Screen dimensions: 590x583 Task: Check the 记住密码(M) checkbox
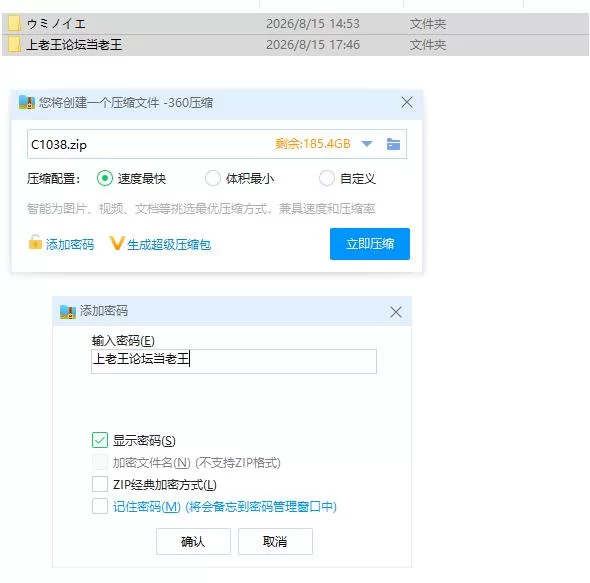(x=100, y=506)
